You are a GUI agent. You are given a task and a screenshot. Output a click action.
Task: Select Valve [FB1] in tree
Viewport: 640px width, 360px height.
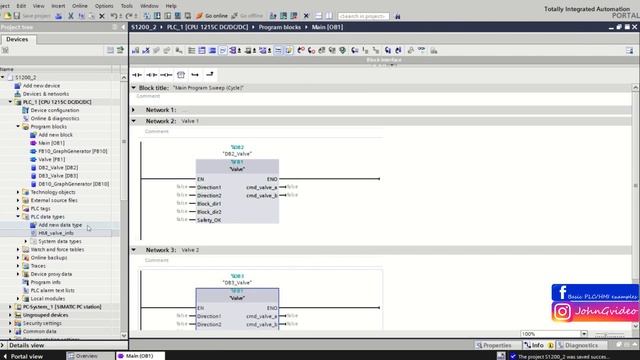click(51, 159)
